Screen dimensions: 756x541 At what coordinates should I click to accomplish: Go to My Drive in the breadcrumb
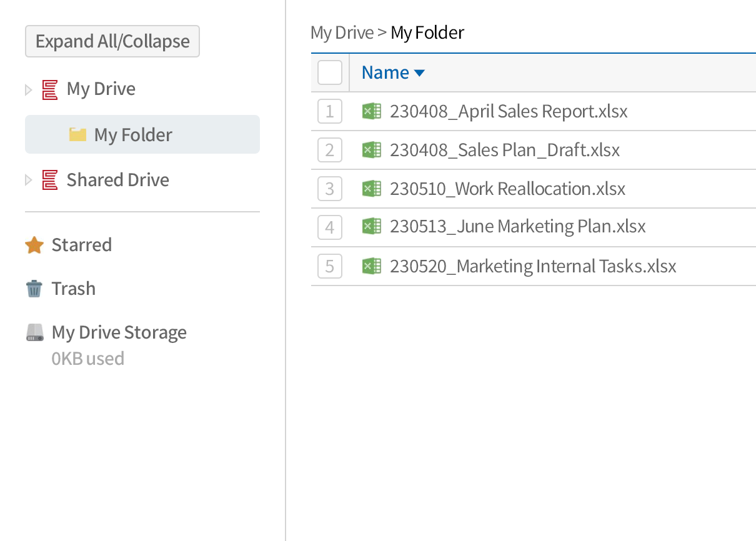(342, 32)
